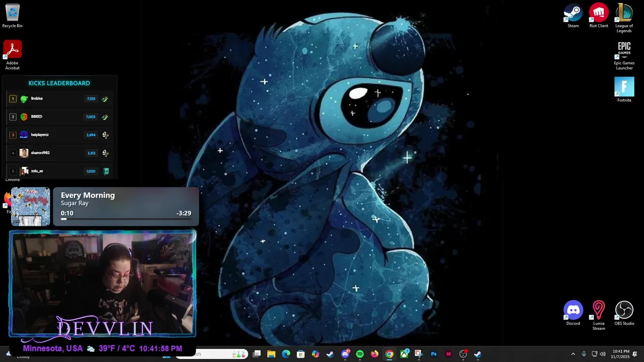Open InDesign from the taskbar
Image resolution: width=644 pixels, height=362 pixels.
pos(448,354)
